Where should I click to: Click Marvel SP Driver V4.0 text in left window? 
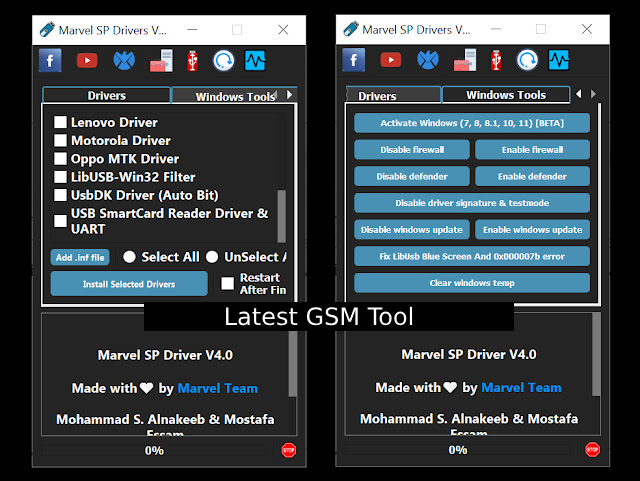165,355
